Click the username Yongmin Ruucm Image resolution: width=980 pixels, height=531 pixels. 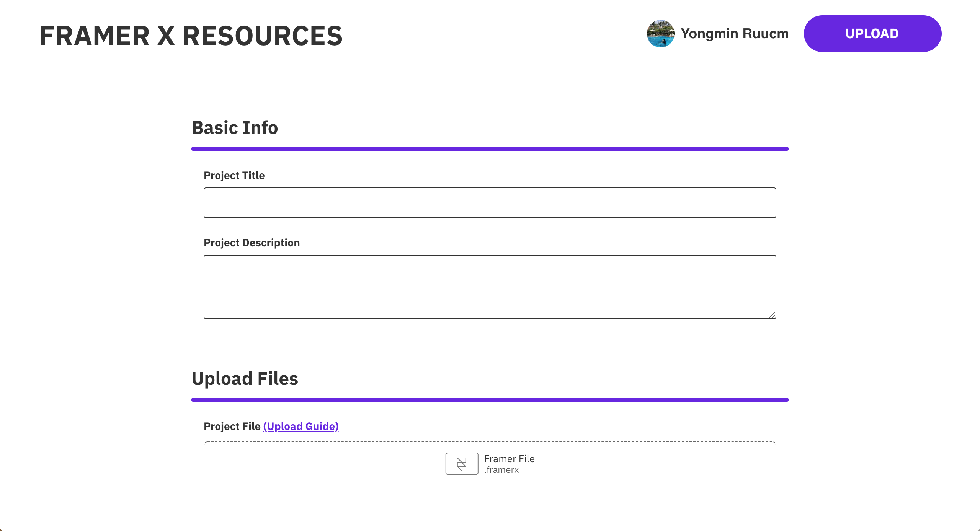click(x=734, y=34)
